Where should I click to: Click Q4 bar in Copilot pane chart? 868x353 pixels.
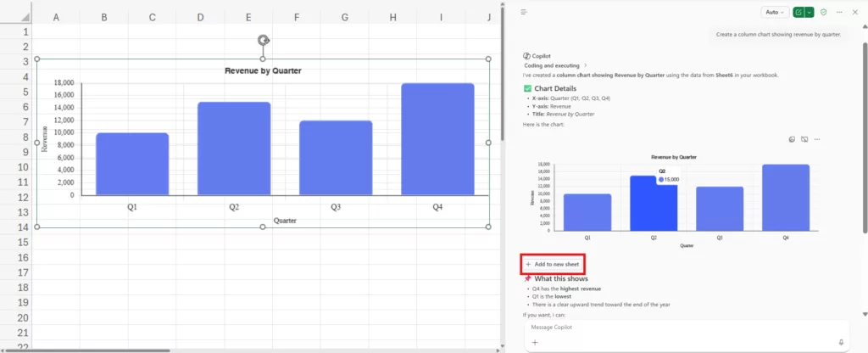[x=786, y=197]
